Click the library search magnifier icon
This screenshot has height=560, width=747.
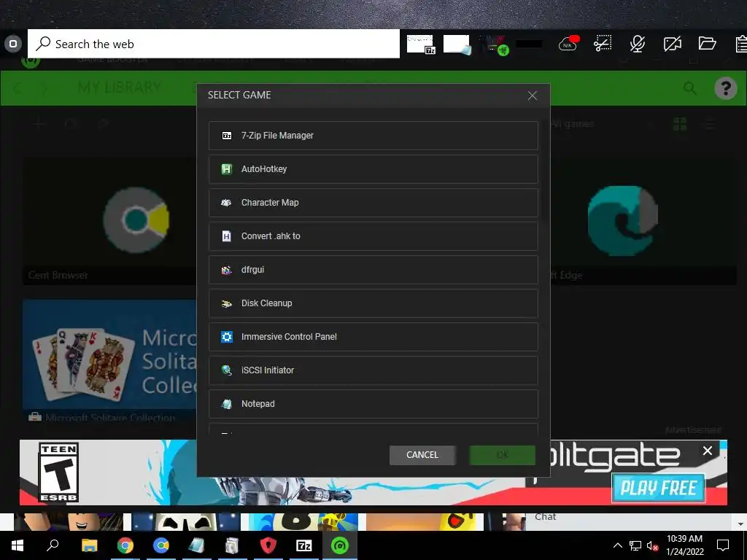tap(689, 88)
